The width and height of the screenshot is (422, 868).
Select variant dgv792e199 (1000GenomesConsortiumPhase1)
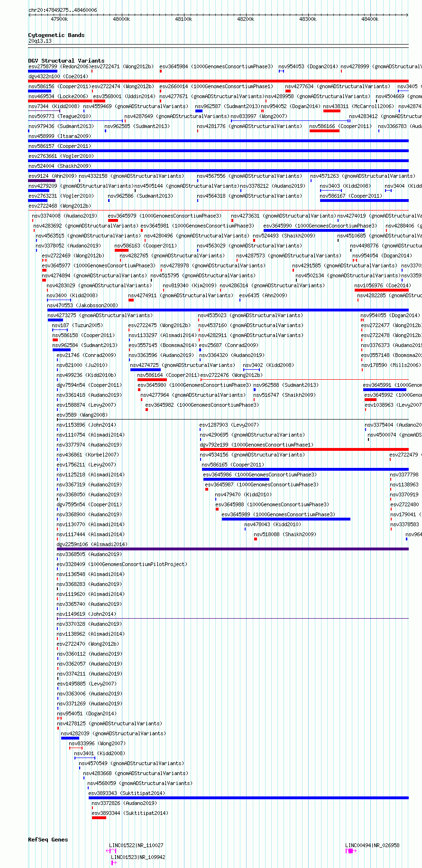[257, 445]
